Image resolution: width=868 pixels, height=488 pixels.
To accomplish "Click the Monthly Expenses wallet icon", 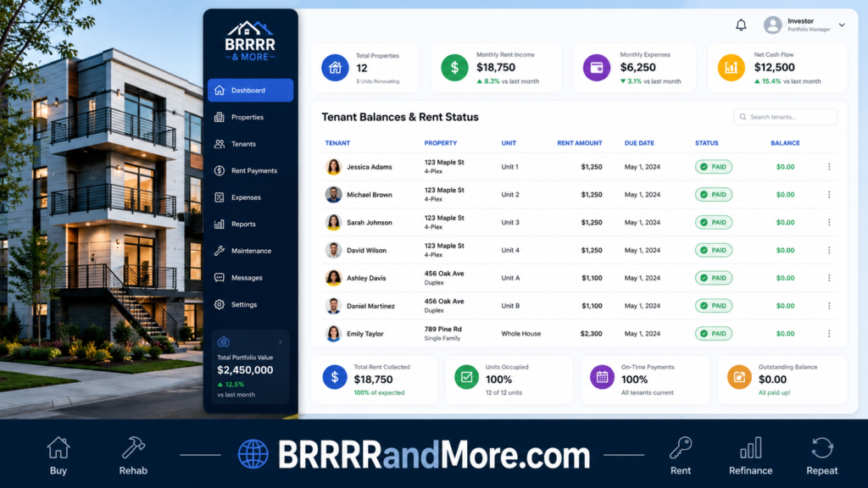I will pos(596,68).
